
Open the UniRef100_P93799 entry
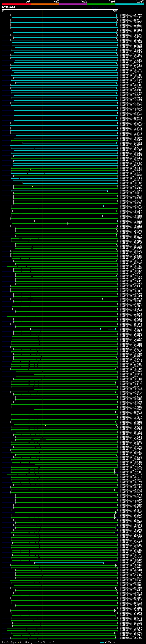tap(131, 467)
